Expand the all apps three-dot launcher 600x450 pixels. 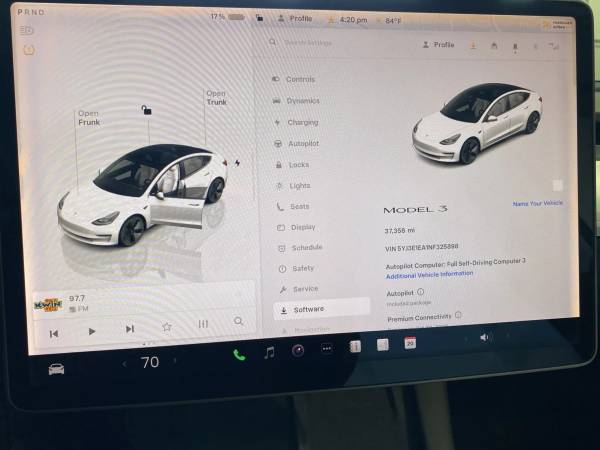[x=327, y=349]
